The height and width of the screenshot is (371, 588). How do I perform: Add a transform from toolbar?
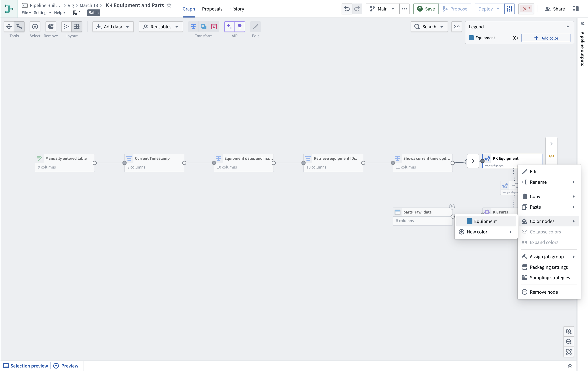pos(193,27)
